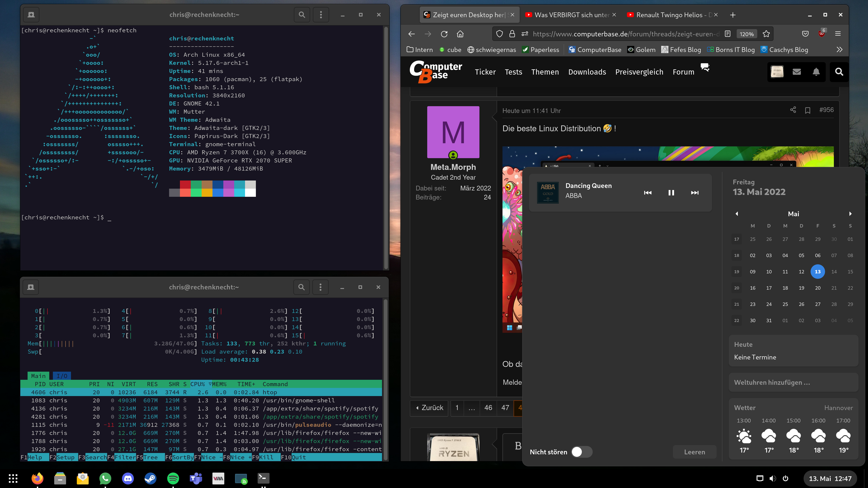Save the page to Pocket
Viewport: 868px width, 488px height.
(x=805, y=34)
